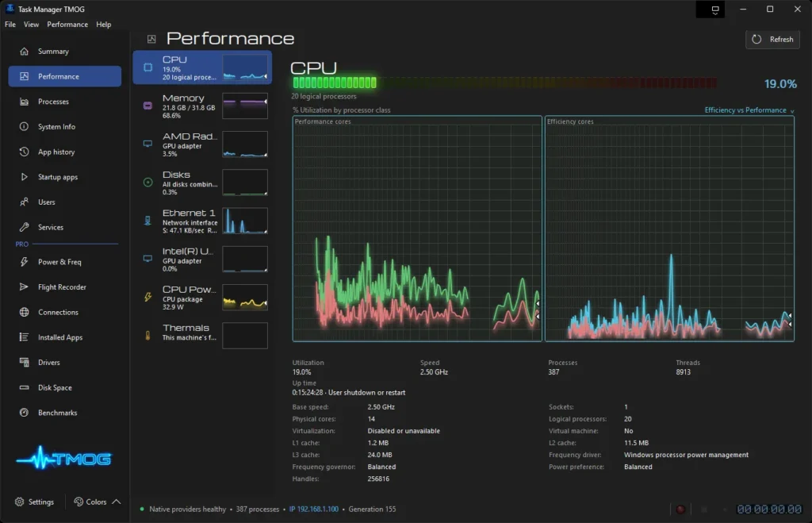Click the Settings gear icon
812x523 pixels.
pos(20,502)
